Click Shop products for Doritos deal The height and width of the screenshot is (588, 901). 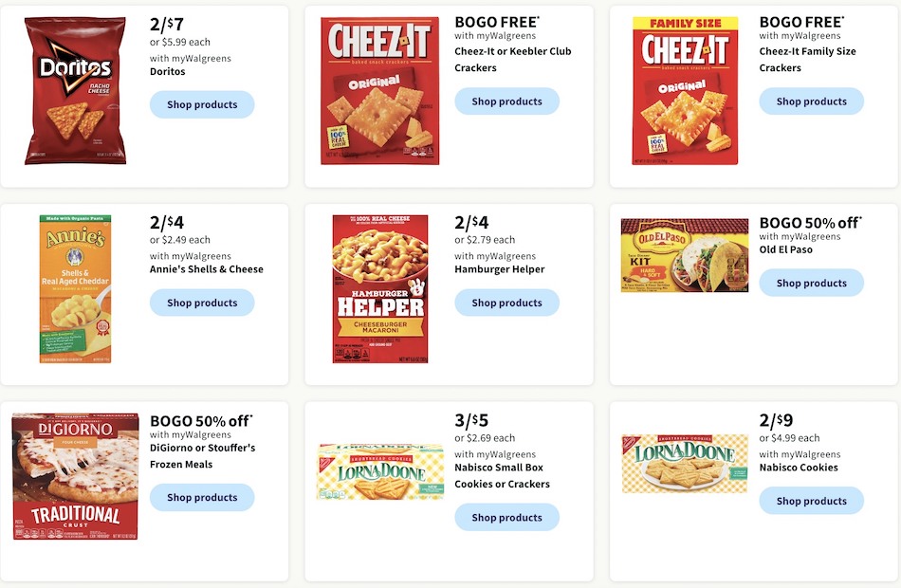202,104
